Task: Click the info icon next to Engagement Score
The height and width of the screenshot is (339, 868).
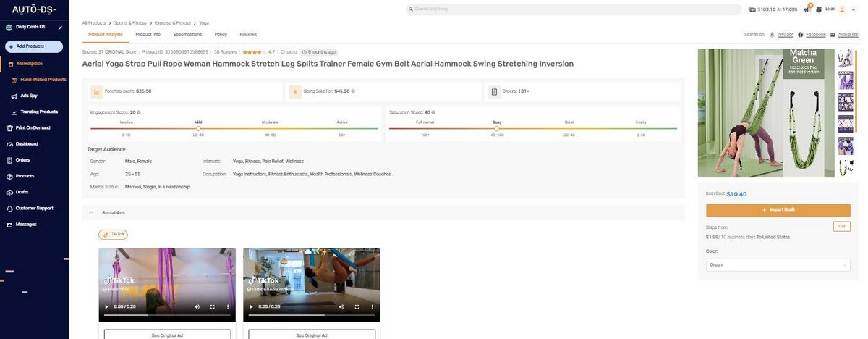Action: (139, 112)
